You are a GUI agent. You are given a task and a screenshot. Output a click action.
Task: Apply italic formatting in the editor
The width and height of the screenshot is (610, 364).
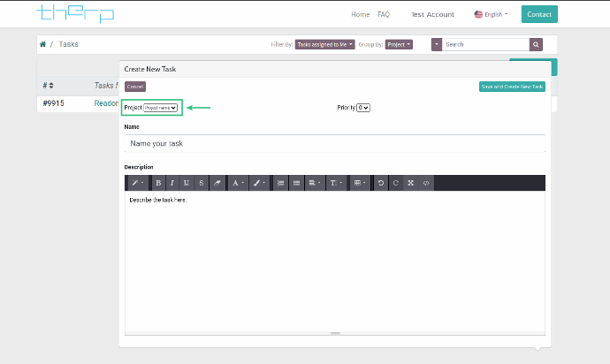172,183
